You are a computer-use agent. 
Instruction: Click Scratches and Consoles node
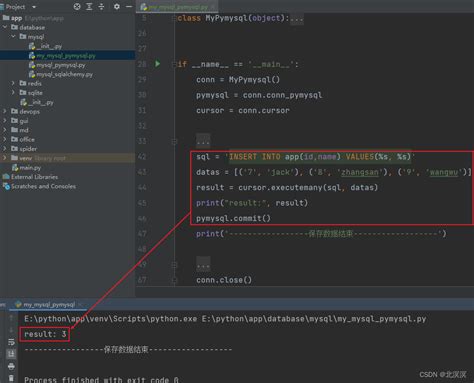click(43, 186)
